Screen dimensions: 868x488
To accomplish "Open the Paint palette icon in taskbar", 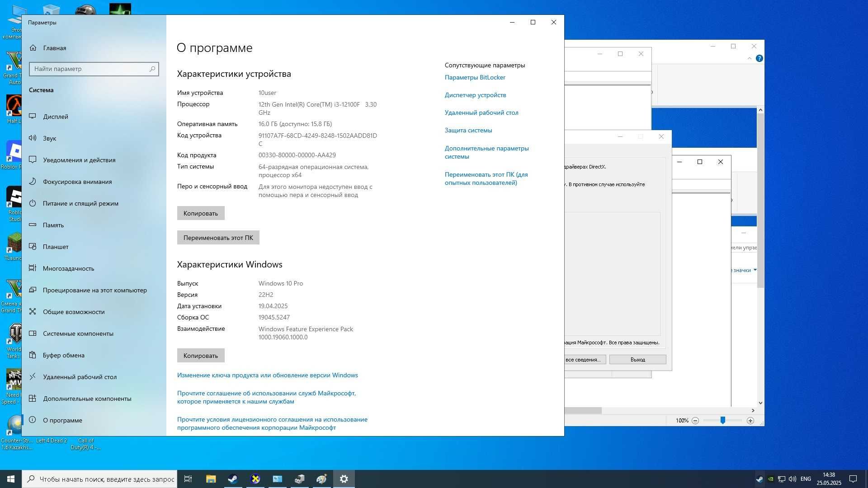I will 321,479.
